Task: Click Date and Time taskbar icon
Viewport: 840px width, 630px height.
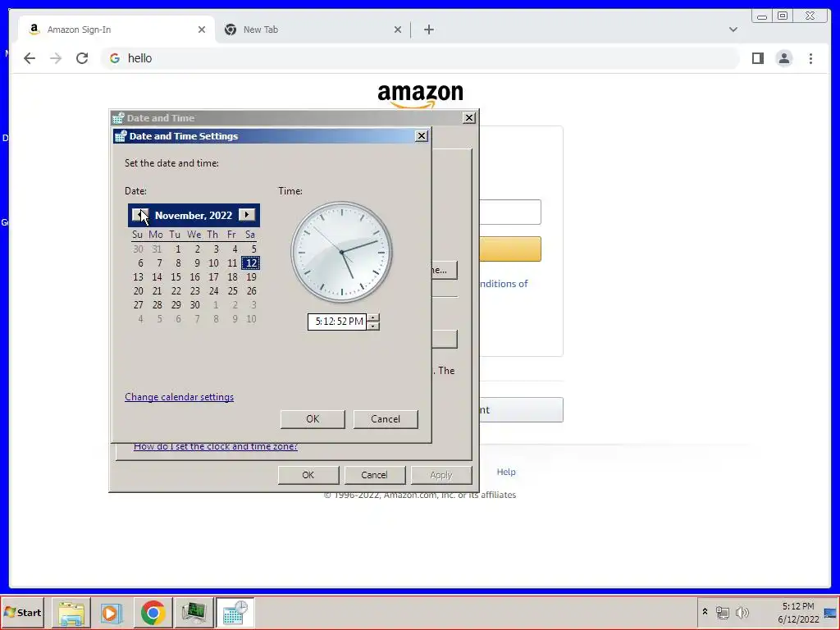Action: (x=235, y=613)
